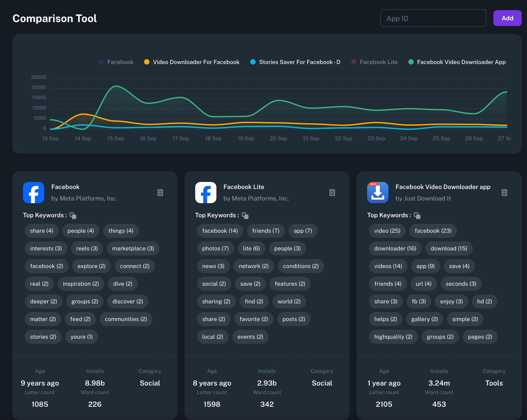527x420 pixels.
Task: Toggle the Facebook Lite legend entry
Action: click(374, 62)
